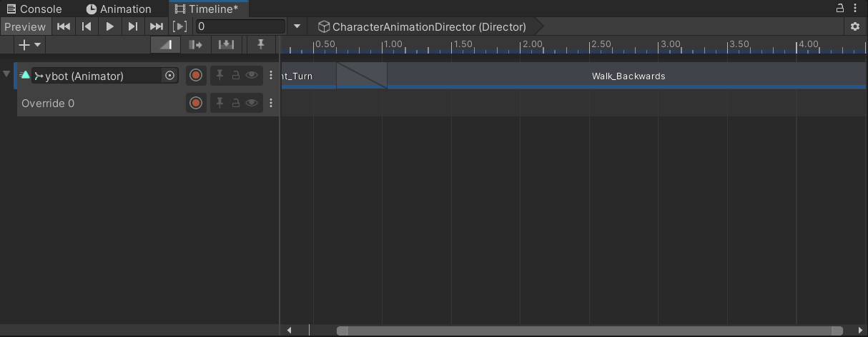Enable recording on Override 0 track
Image resolution: width=868 pixels, height=337 pixels.
pos(196,103)
